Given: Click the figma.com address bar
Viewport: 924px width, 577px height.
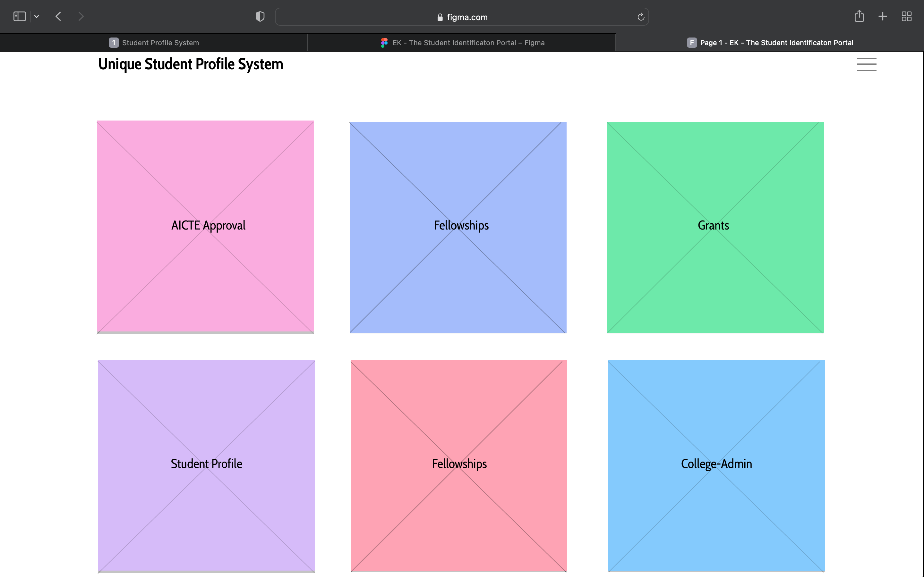Looking at the screenshot, I should tap(462, 17).
